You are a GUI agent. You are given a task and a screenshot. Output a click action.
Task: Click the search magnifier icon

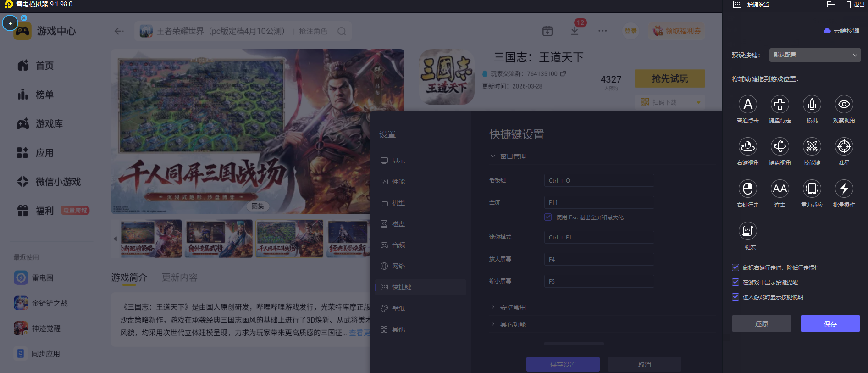(342, 31)
